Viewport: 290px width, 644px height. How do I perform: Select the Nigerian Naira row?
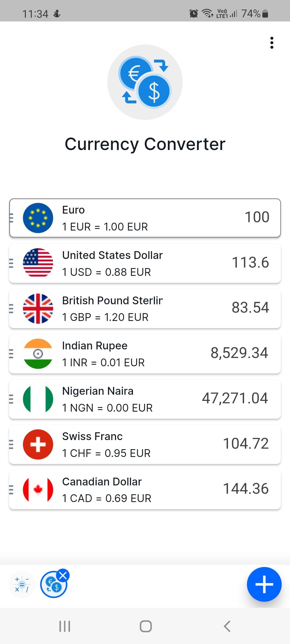(145, 399)
